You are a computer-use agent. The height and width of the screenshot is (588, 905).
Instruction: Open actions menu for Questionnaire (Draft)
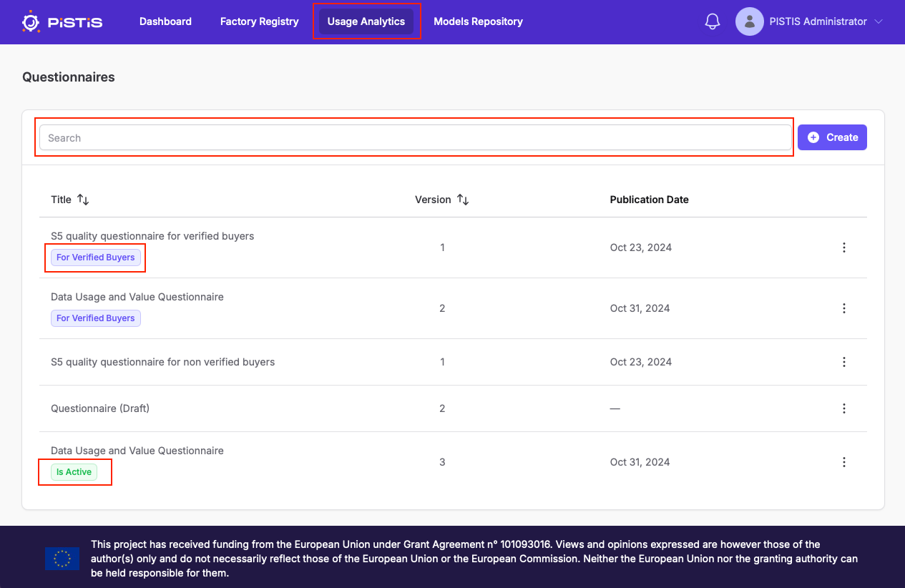click(x=844, y=408)
